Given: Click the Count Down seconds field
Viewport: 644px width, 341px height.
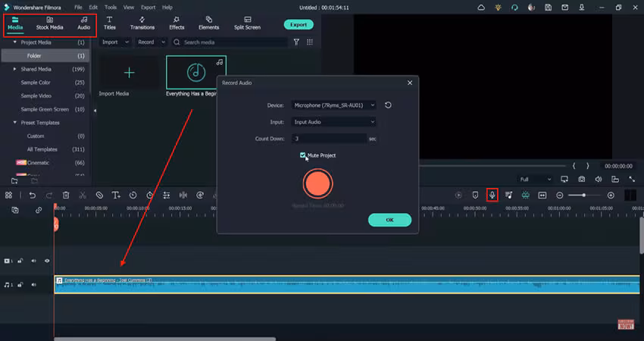Looking at the screenshot, I should [329, 139].
